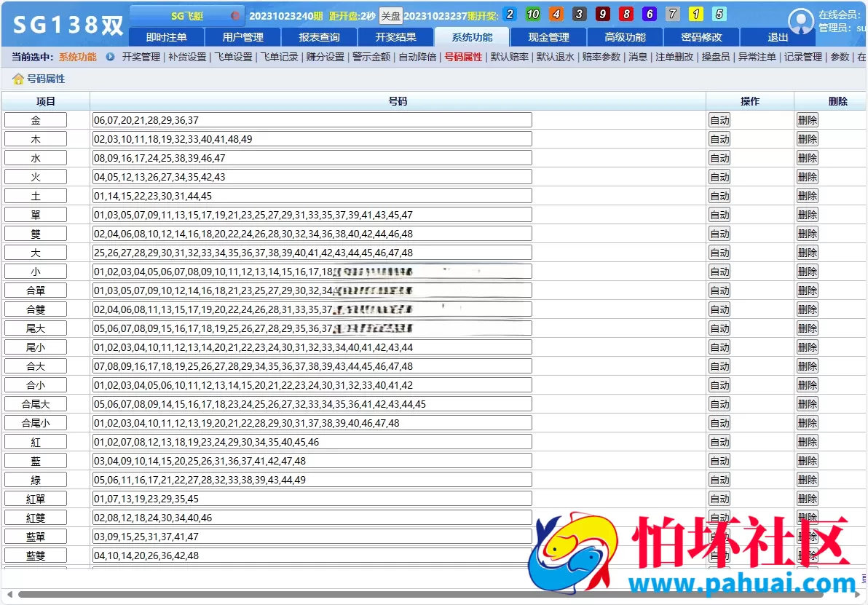
Task: Click the dark red draw ball numbered 9
Action: click(x=603, y=15)
